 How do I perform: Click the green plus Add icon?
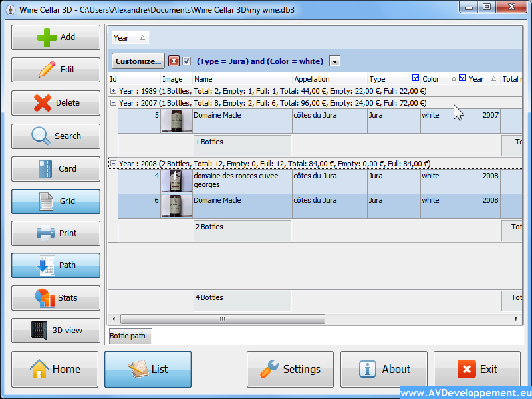pos(47,37)
